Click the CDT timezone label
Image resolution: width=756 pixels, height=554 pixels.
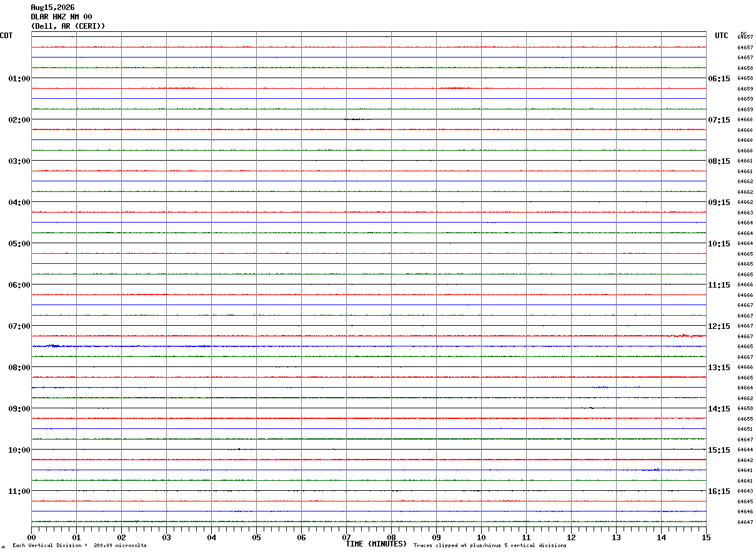6,36
